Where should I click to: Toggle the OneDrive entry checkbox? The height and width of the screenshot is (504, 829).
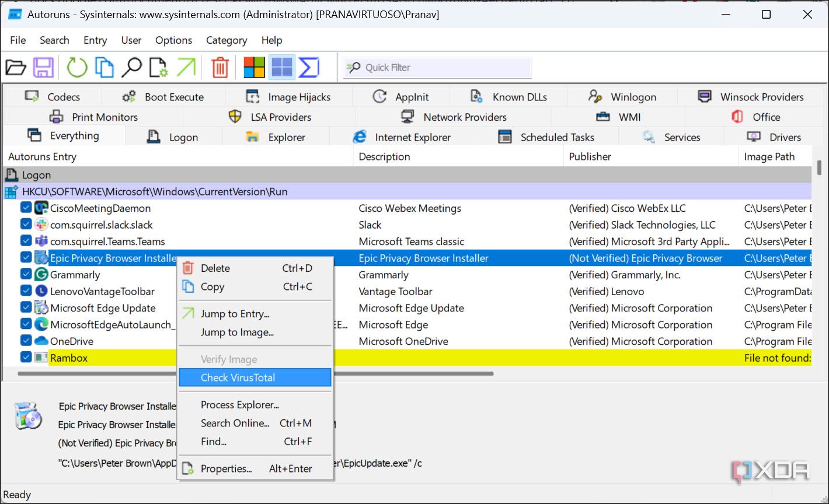click(26, 341)
